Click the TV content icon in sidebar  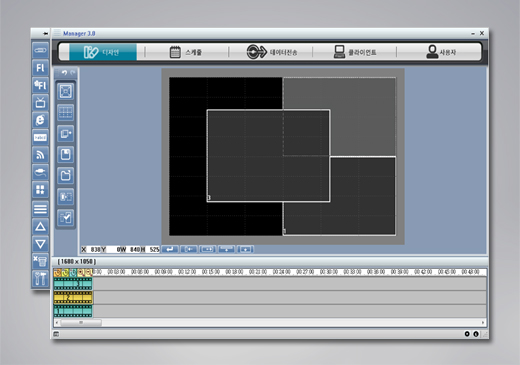coord(40,102)
